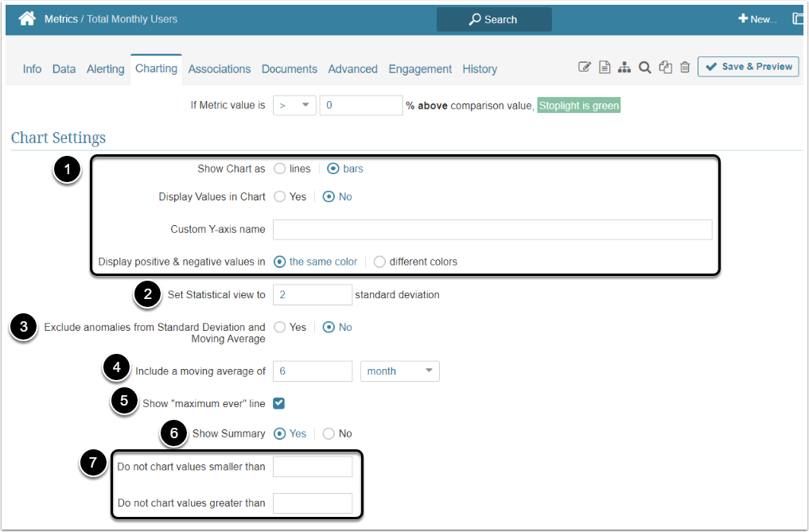Switch to the Data tab
Screen dimensions: 809x532
64,69
